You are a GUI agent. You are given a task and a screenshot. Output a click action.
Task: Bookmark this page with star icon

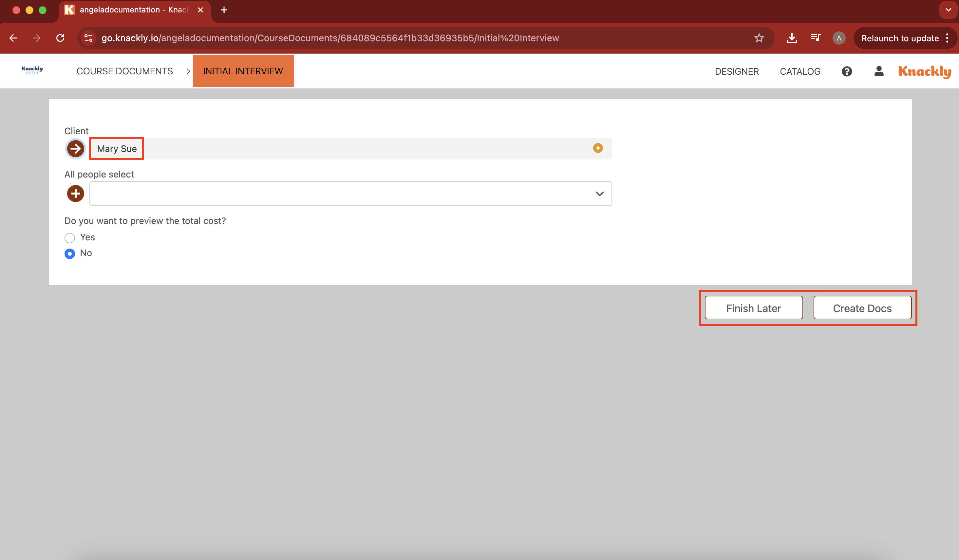(x=759, y=38)
